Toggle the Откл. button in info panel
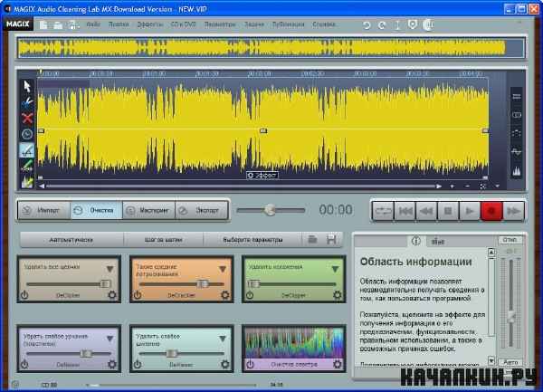This screenshot has width=543, height=392. point(510,240)
